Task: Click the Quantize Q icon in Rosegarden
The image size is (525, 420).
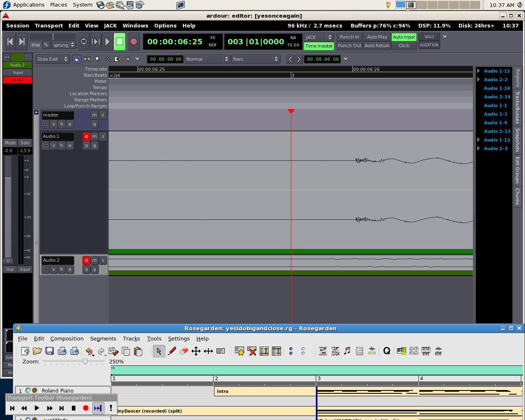Action: 386,351
